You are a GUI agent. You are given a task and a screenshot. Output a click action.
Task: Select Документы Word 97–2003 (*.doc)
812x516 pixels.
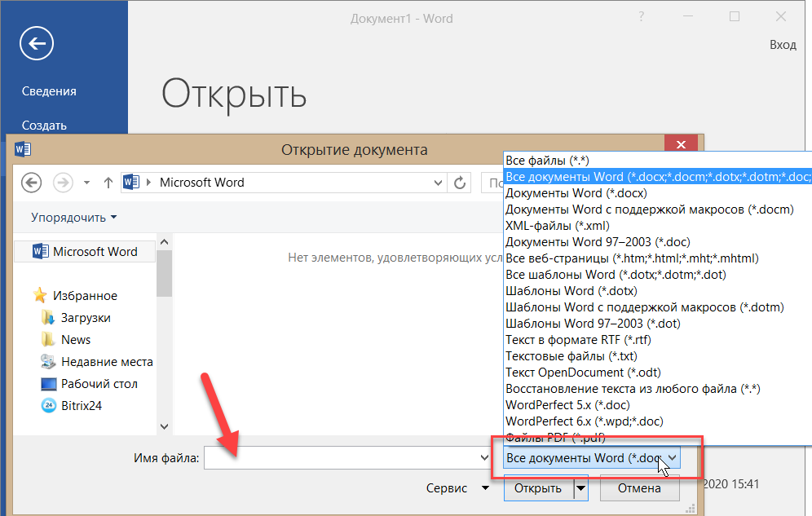click(658, 242)
